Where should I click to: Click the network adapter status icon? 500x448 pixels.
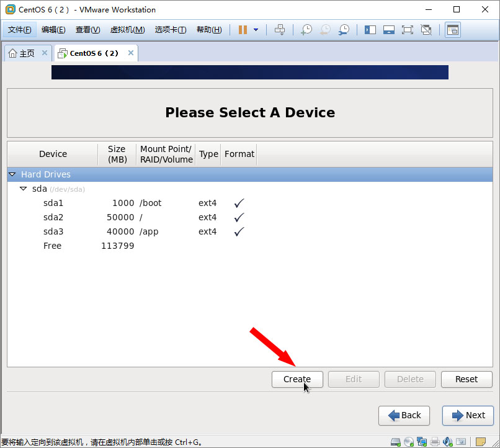[x=422, y=442]
